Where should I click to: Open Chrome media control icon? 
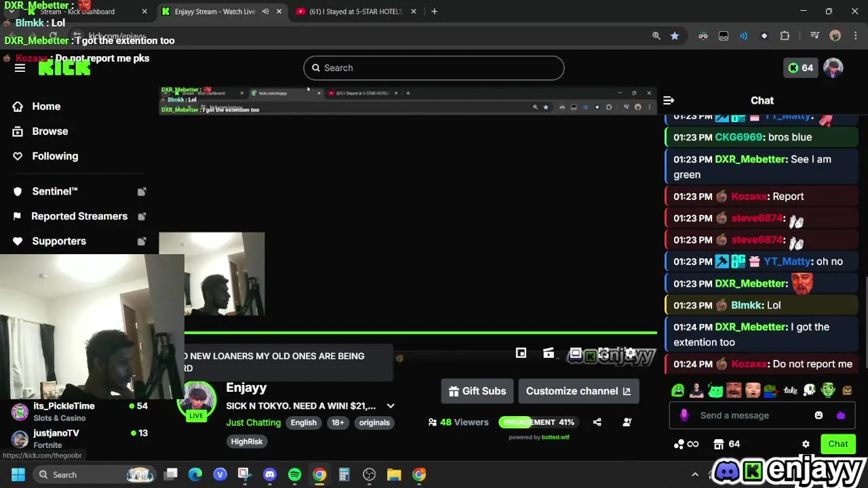coord(815,36)
